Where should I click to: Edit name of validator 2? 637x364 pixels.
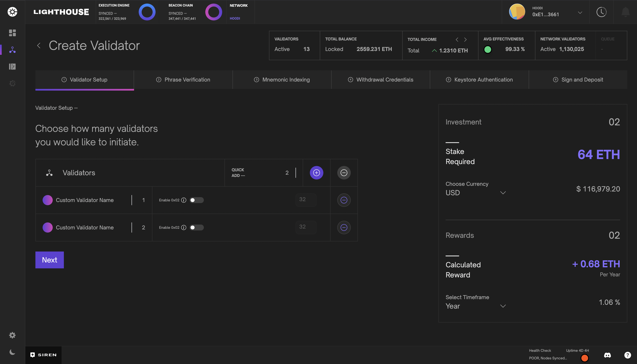85,227
